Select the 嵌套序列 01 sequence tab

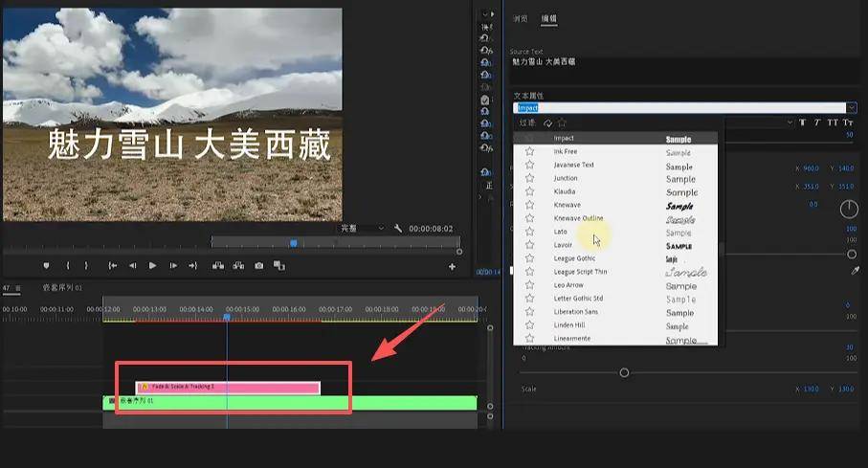[62, 287]
